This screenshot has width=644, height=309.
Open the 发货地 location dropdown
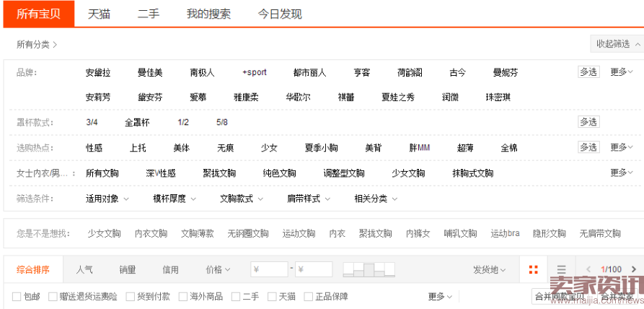click(x=489, y=270)
